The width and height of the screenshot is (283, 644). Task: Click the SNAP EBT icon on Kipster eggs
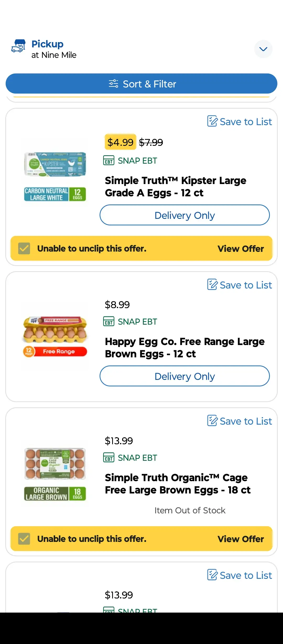click(109, 160)
